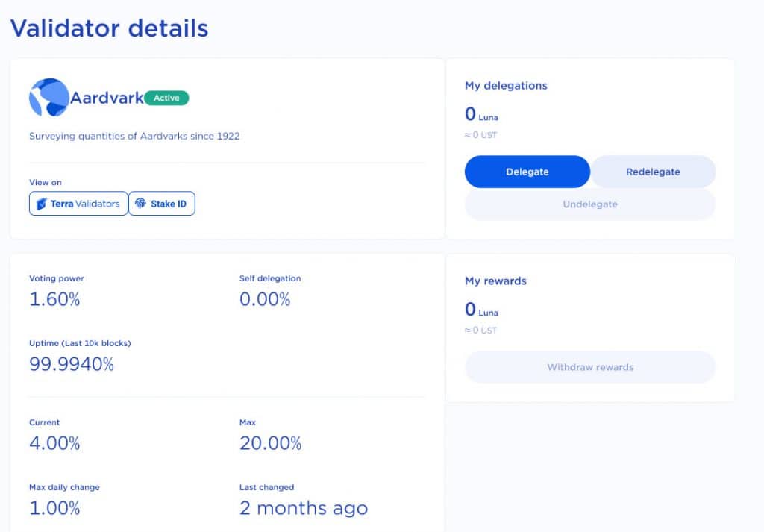
Task: Click the 1.00% max daily change value
Action: tap(54, 508)
